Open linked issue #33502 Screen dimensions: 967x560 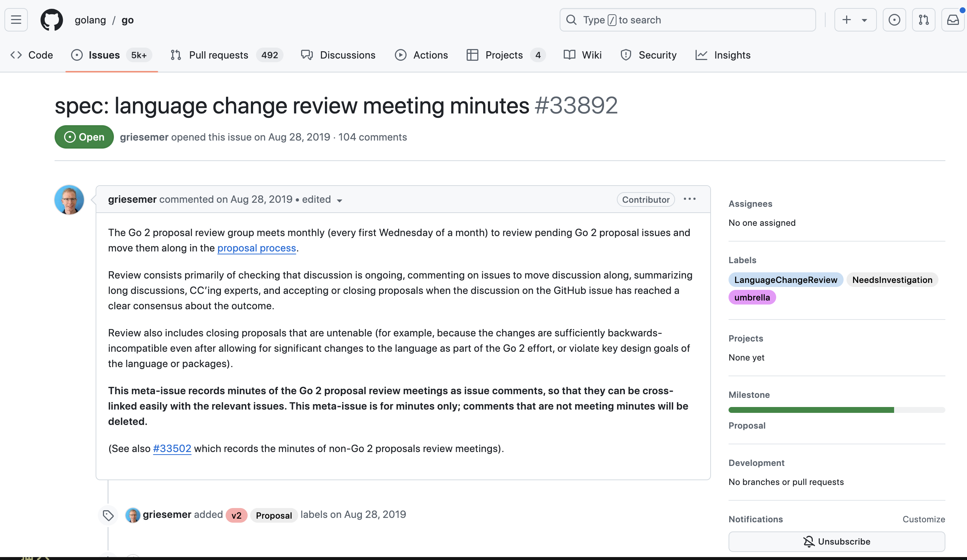coord(172,448)
